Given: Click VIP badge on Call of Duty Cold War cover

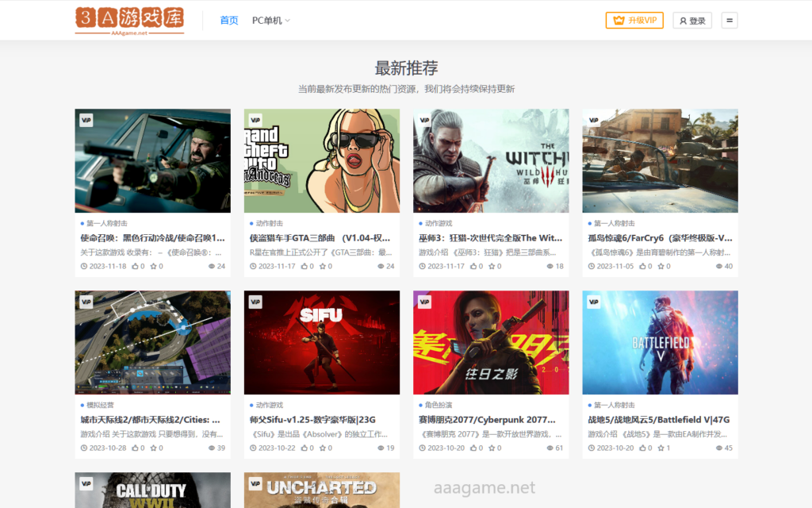Looking at the screenshot, I should pos(86,121).
